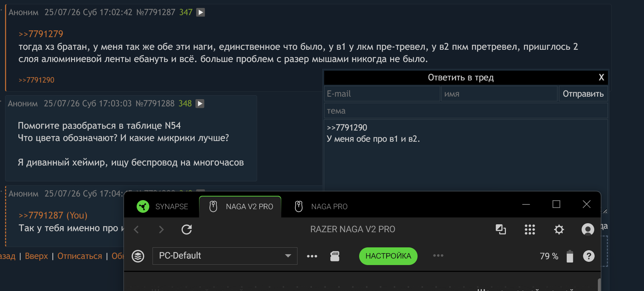Refresh the Razer Synapse page
This screenshot has height=291, width=644.
186,229
